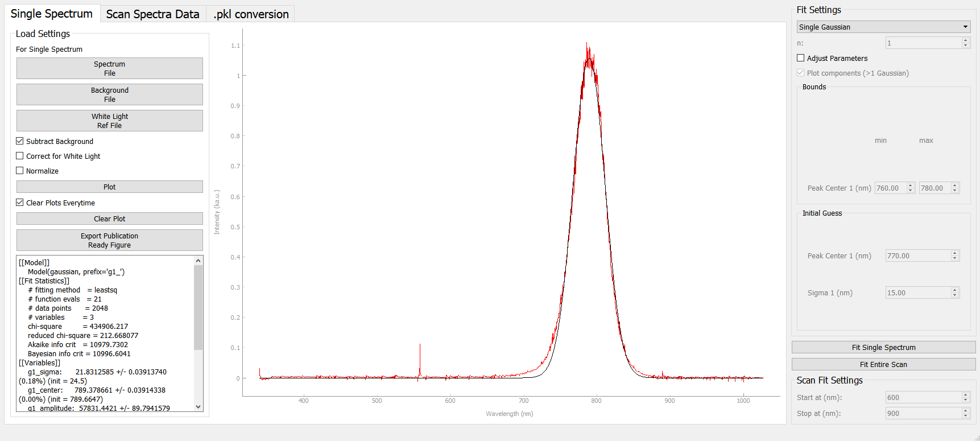Increase Stop at (nm) with stepper
The height and width of the screenshot is (441, 980).
click(x=965, y=410)
